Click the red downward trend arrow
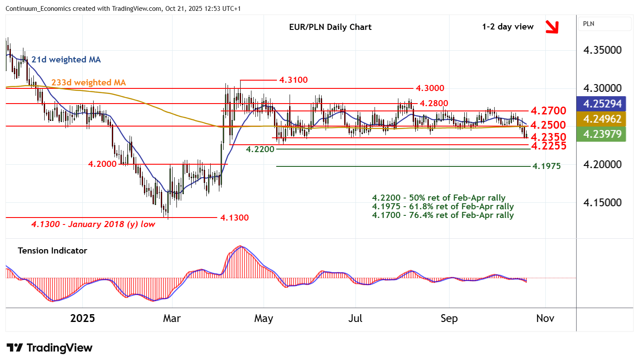 552,27
